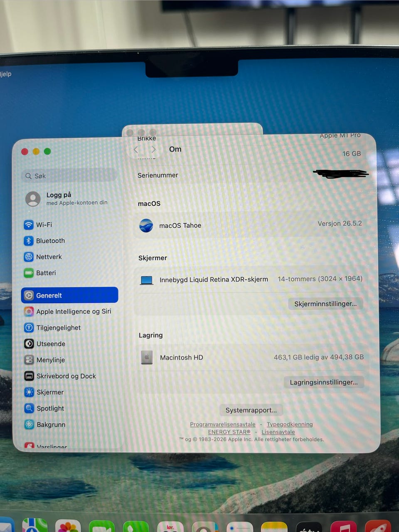This screenshot has height=532, width=399.
Task: Open the ENERGY STAR link
Action: click(229, 432)
